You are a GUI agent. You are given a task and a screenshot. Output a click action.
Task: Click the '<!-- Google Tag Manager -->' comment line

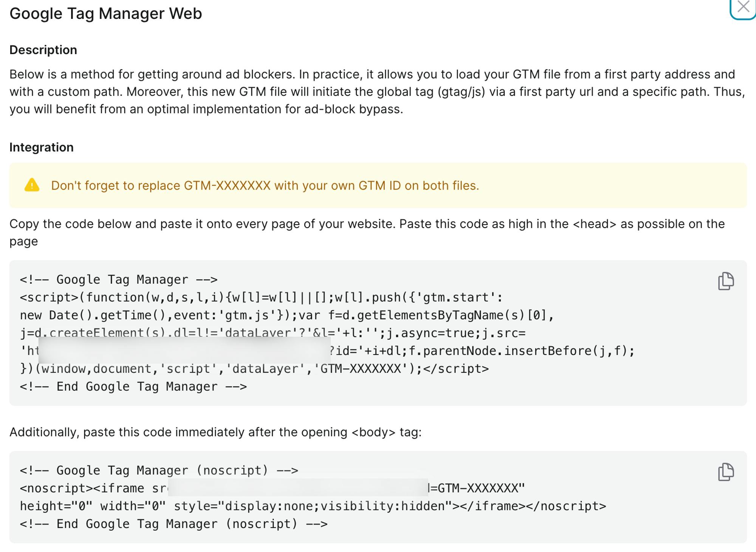tap(119, 280)
